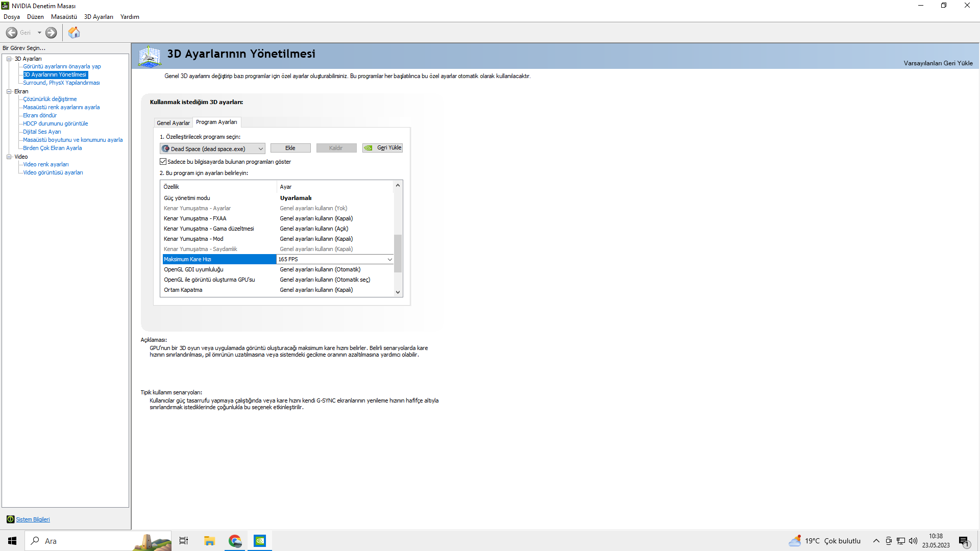Viewport: 980px width, 551px height.
Task: Click the Home icon in toolbar
Action: point(74,33)
